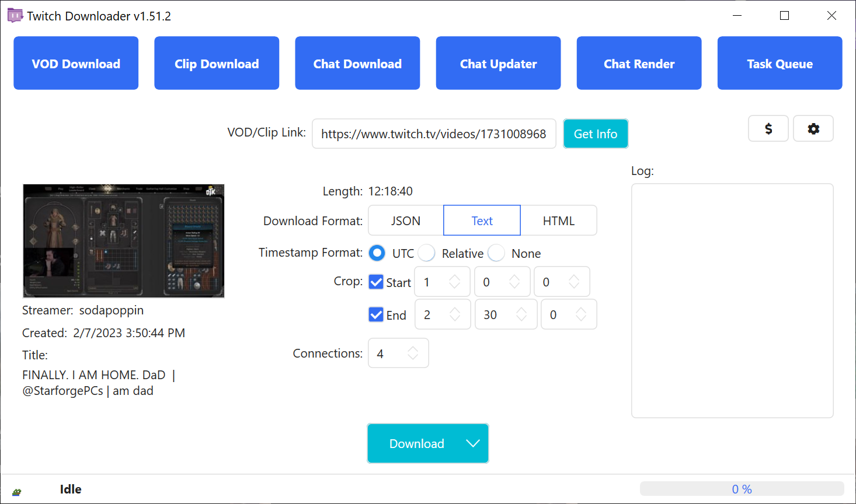Click the created date 2/7/2023 3:50:44 PM
The image size is (856, 504).
[129, 333]
